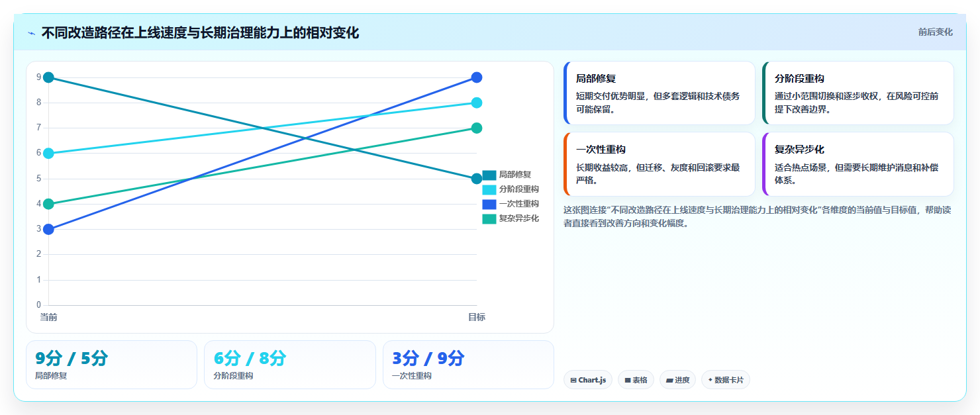Open the 局部修复 description card

coord(659,93)
